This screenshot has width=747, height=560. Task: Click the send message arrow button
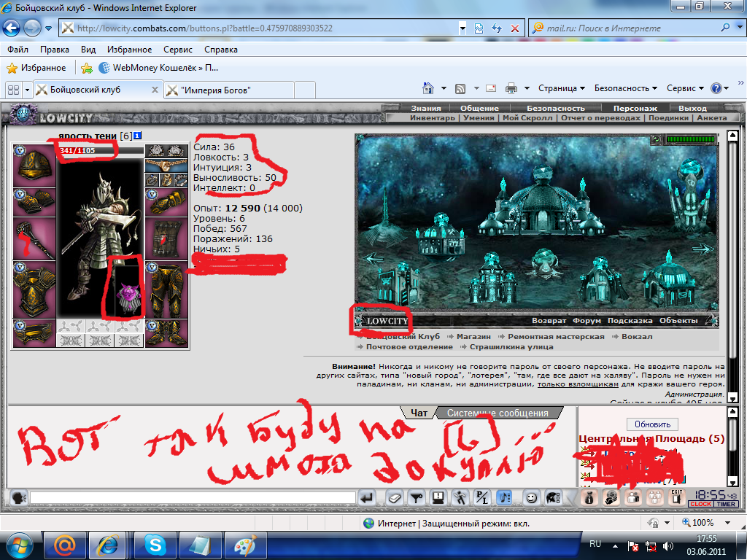click(366, 498)
